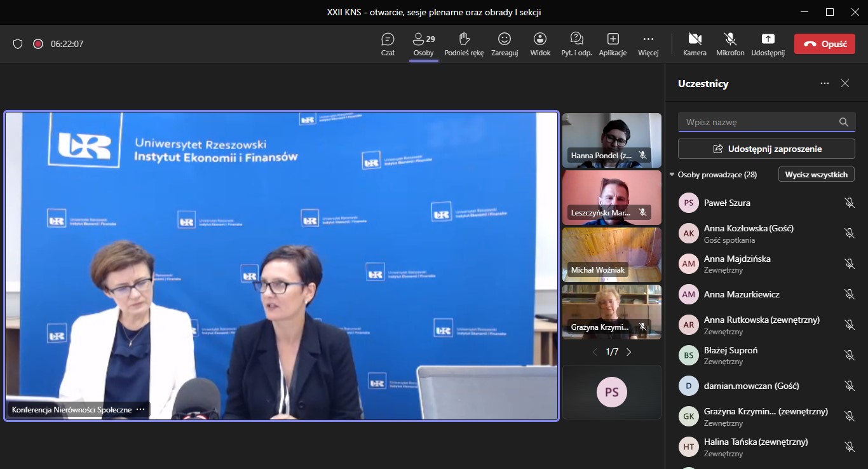
Task: Toggle the Osoby participants panel
Action: (x=423, y=44)
